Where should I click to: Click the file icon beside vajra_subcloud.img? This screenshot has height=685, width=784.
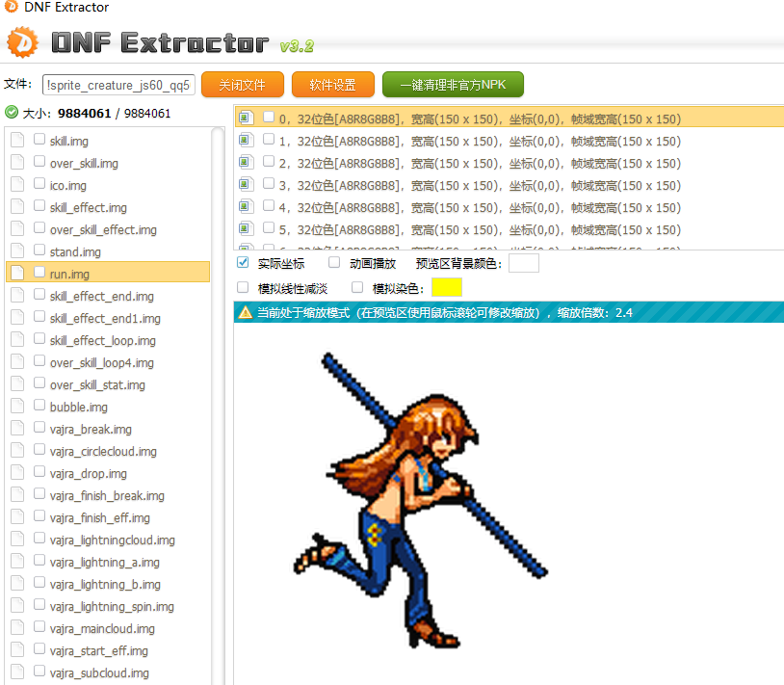pos(17,672)
